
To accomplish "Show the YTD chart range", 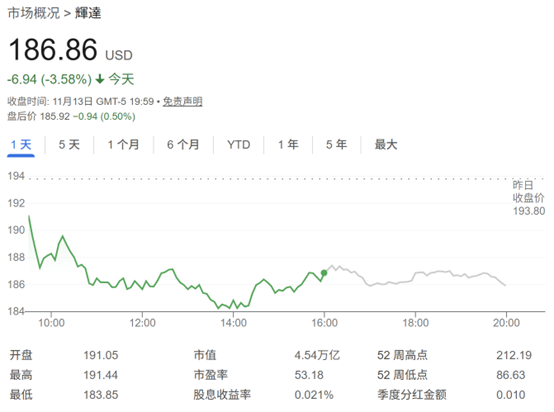I will pyautogui.click(x=239, y=145).
